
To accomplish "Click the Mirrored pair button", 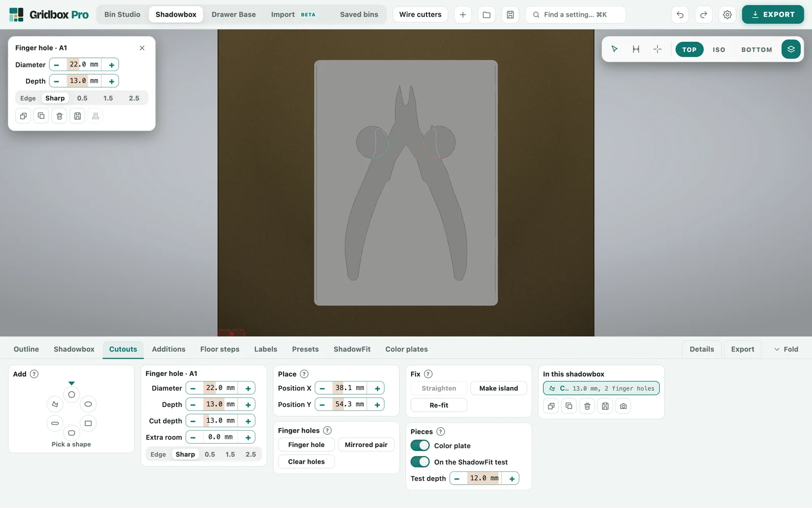I will [x=366, y=444].
